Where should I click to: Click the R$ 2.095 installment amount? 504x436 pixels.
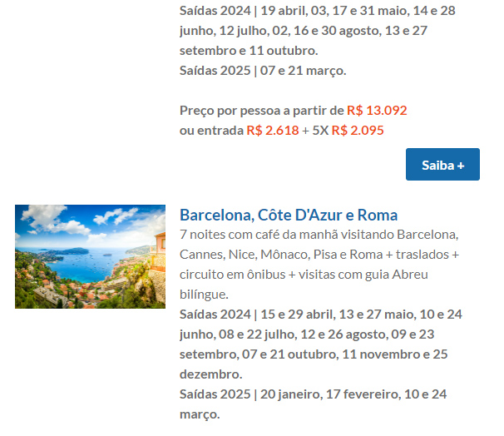click(358, 131)
